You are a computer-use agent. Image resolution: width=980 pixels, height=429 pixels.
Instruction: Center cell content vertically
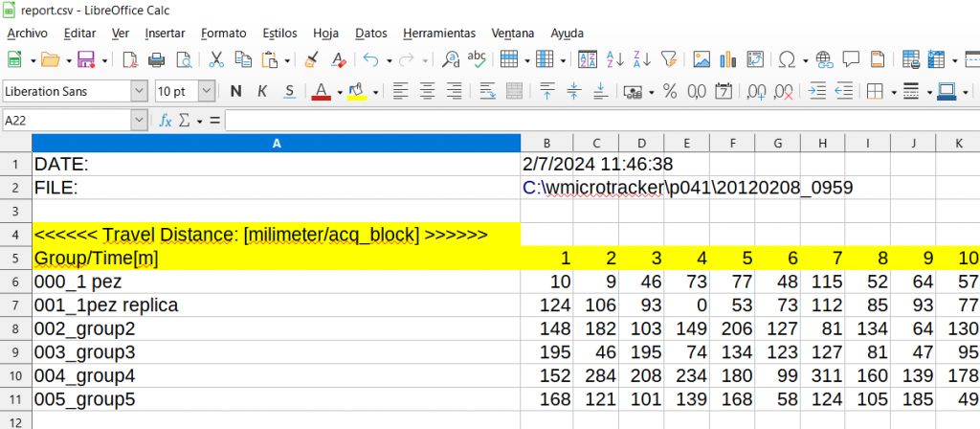click(x=574, y=91)
